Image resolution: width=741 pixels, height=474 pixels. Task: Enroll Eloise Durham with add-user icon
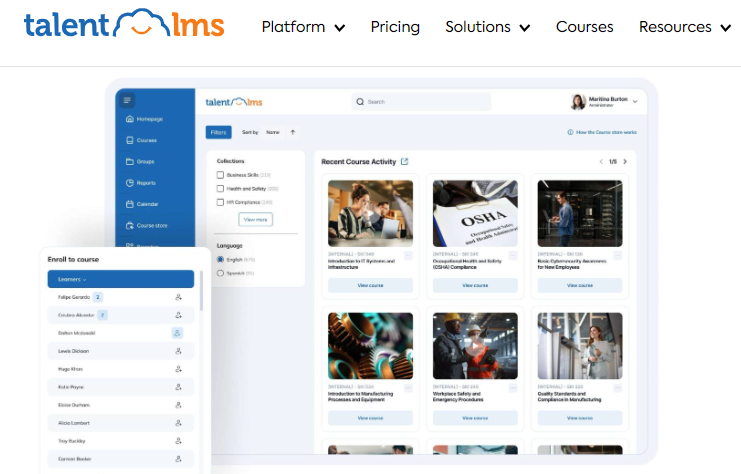(x=178, y=405)
